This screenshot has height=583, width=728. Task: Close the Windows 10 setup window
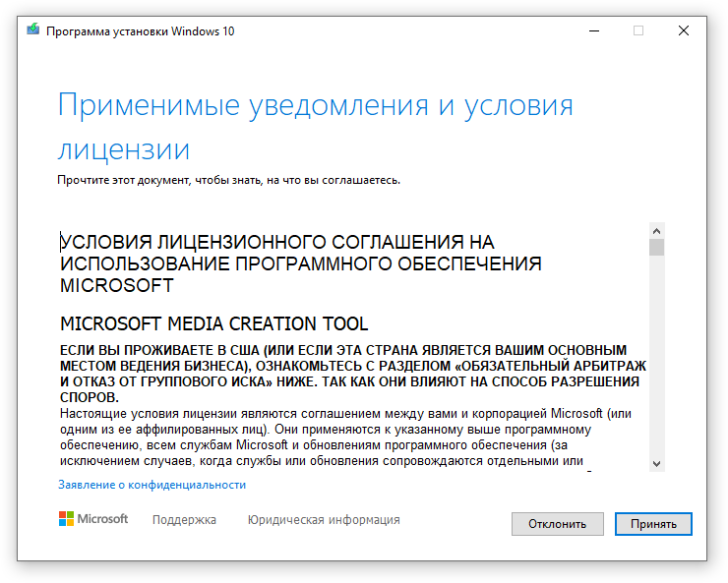684,31
